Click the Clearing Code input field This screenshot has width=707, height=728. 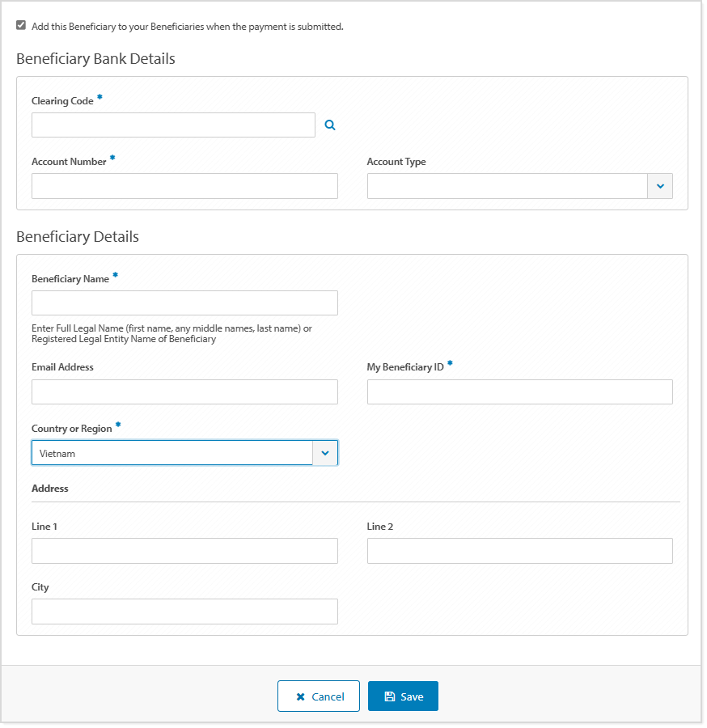pos(172,125)
